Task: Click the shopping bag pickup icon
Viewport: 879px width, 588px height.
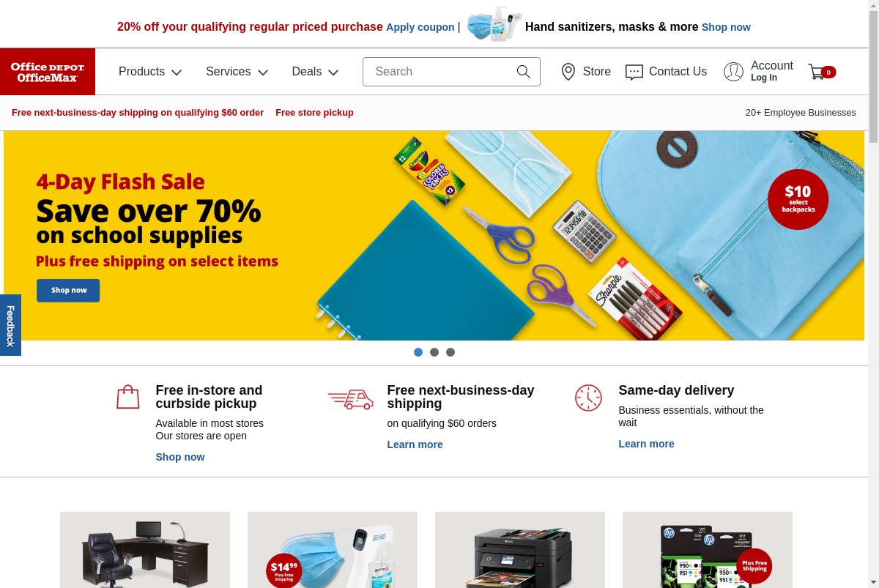Action: (x=128, y=397)
